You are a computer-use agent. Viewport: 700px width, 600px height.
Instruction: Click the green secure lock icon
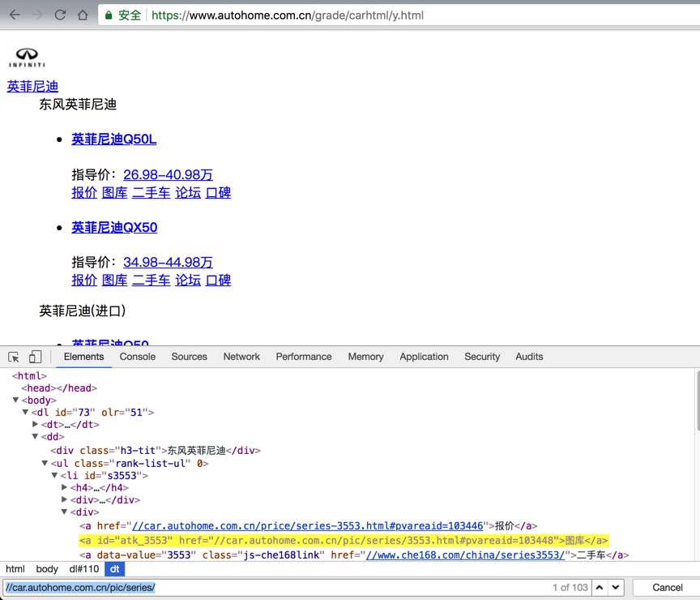(x=109, y=15)
